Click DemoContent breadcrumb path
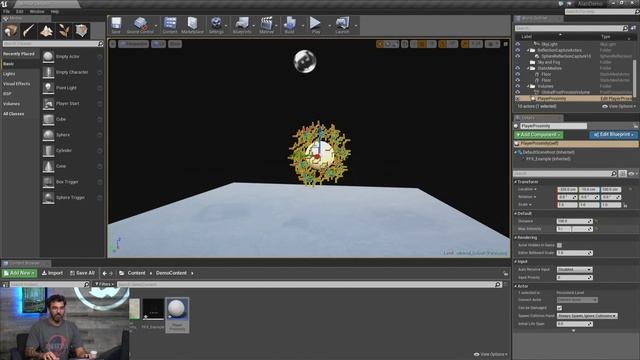The width and height of the screenshot is (640, 360). click(171, 273)
